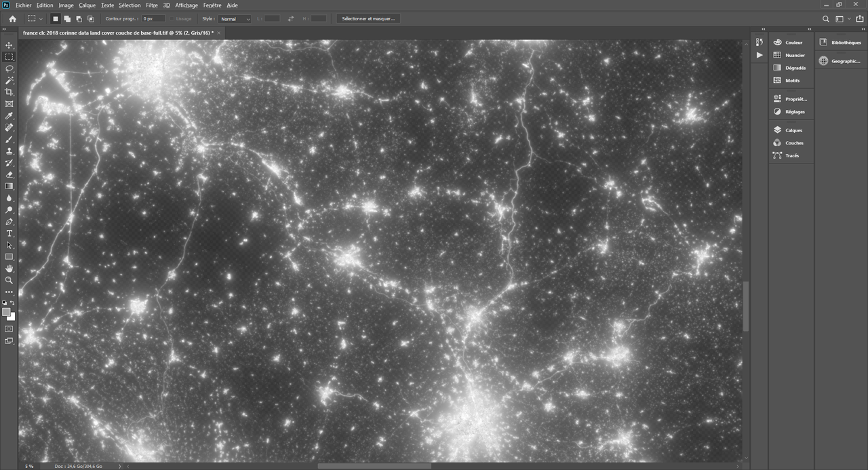Select the Hand tool
868x470 pixels.
(x=9, y=269)
